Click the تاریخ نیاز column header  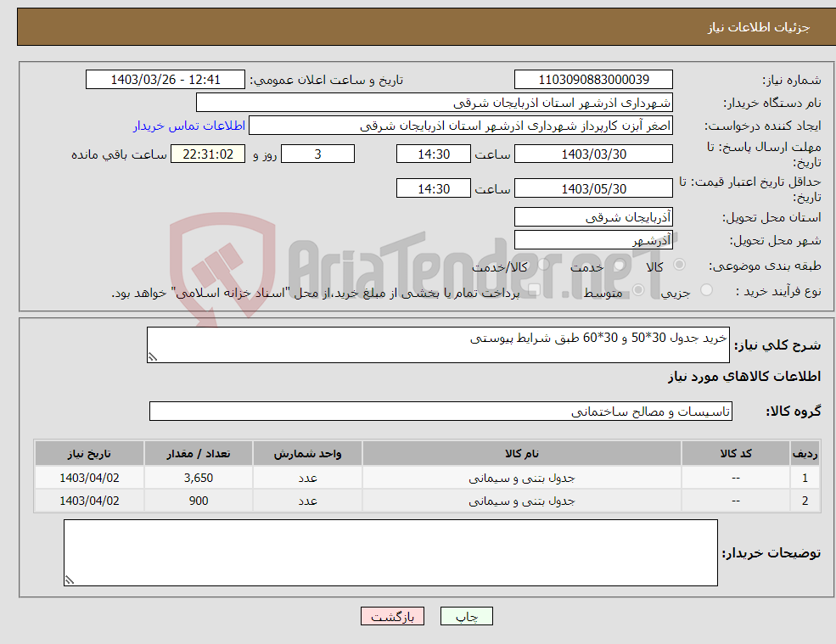pyautogui.click(x=89, y=454)
